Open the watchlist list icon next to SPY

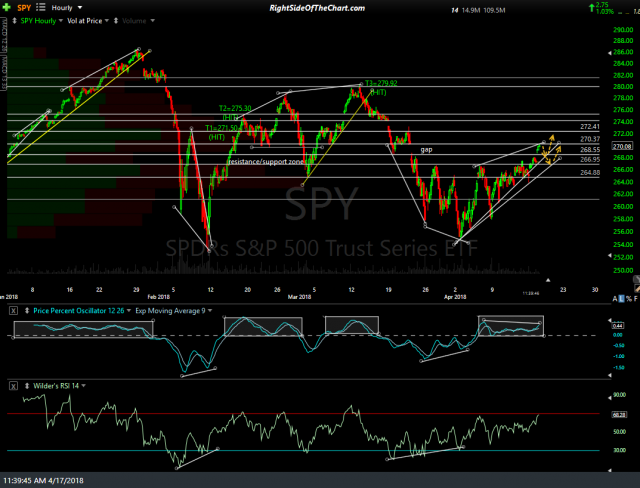pyautogui.click(x=40, y=7)
